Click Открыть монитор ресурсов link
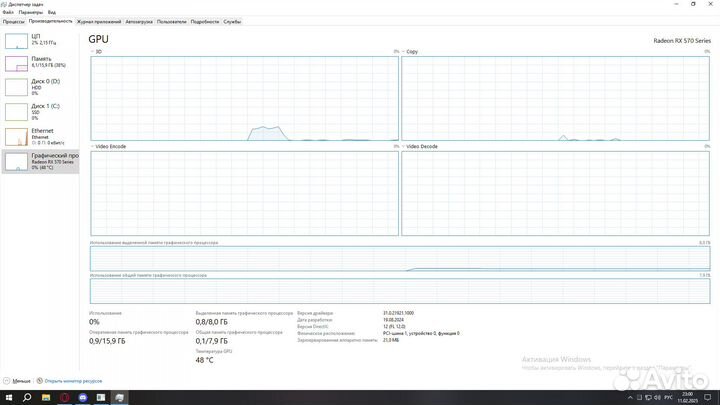720x405 pixels. tap(72, 381)
